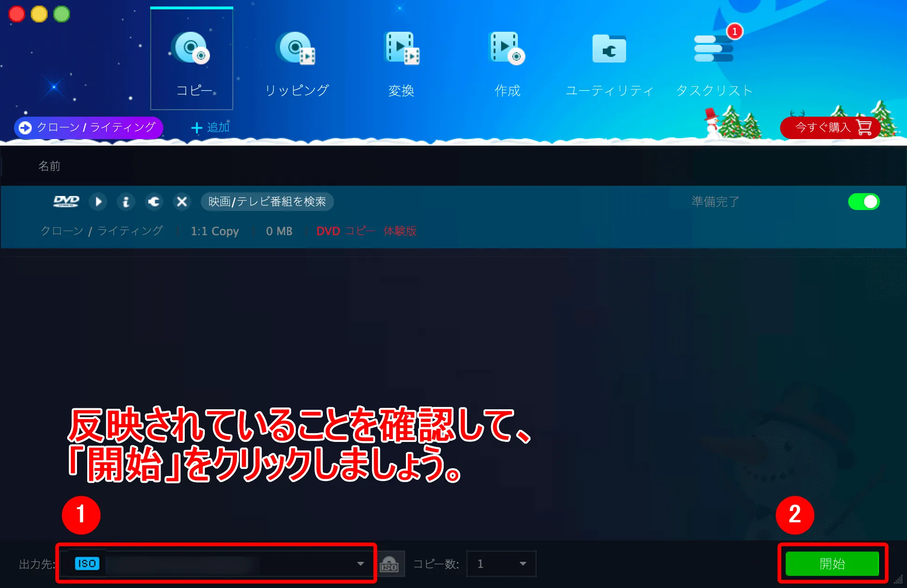Open advanced settings wrench icon
Screen dimensions: 907x588
pos(154,202)
